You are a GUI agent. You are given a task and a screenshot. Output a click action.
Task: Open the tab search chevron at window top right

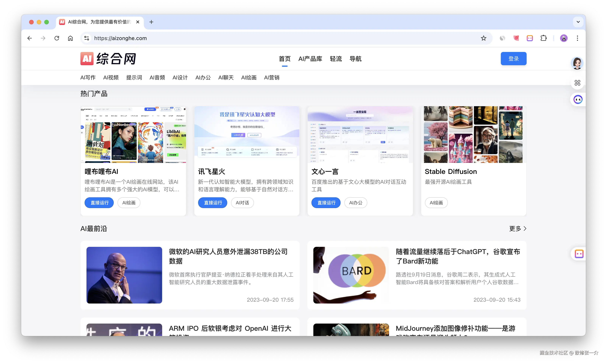(578, 22)
